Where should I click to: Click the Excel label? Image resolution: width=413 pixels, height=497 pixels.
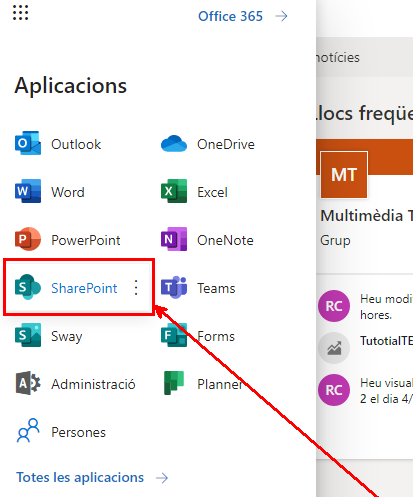(212, 192)
